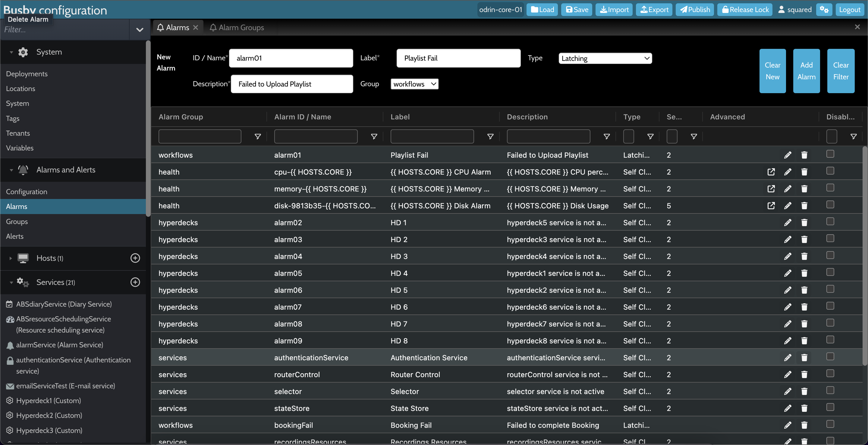Delete the alarm07 HD 6 alarm
This screenshot has width=868, height=445.
804,307
